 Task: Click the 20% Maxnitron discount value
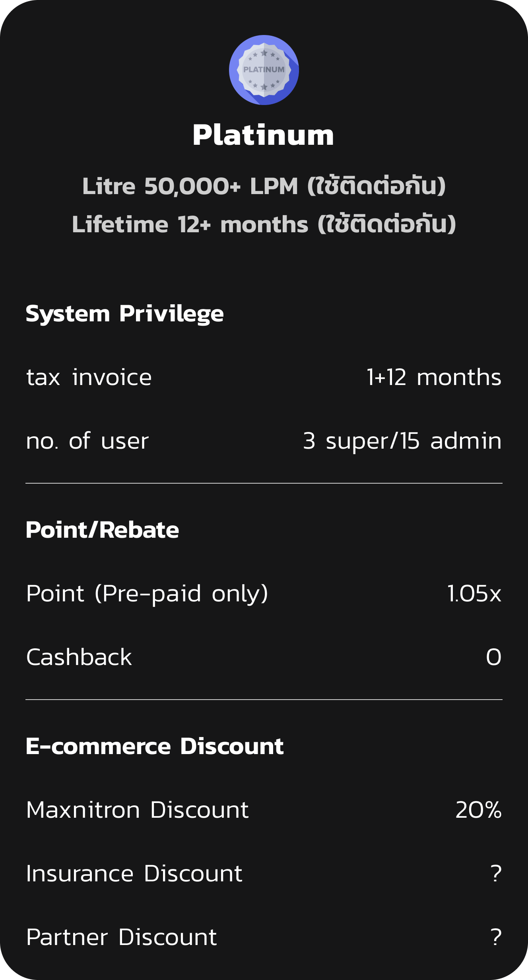[479, 810]
